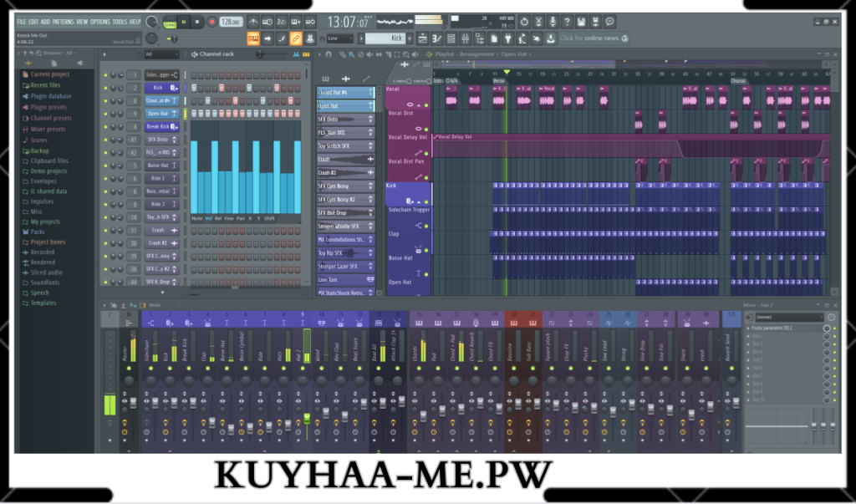The height and width of the screenshot is (504, 856).
Task: Click the channel rack step graph icon
Action: tap(297, 54)
